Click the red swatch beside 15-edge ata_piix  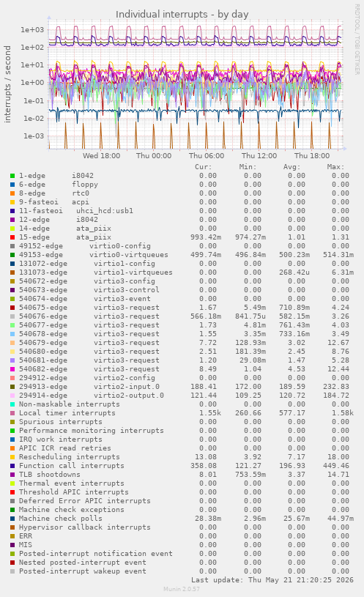(12, 237)
